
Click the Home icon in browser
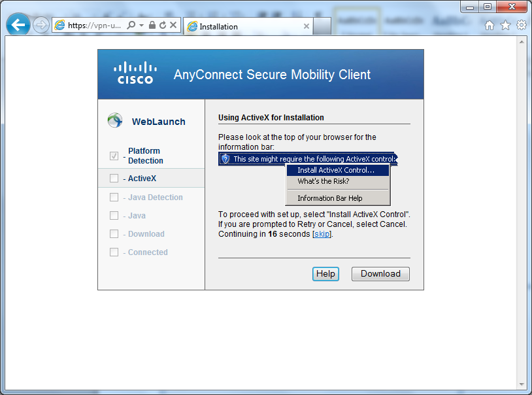pos(490,25)
